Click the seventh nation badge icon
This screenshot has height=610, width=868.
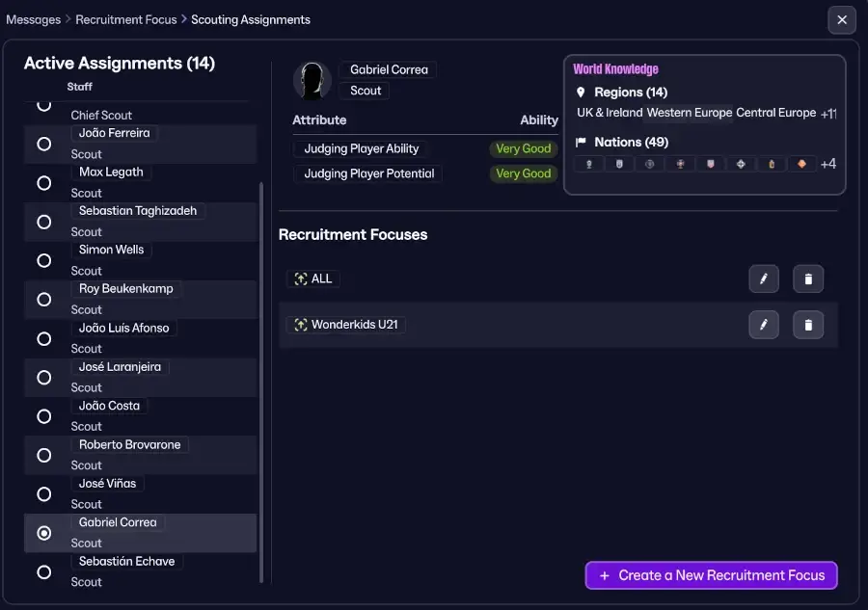point(772,164)
